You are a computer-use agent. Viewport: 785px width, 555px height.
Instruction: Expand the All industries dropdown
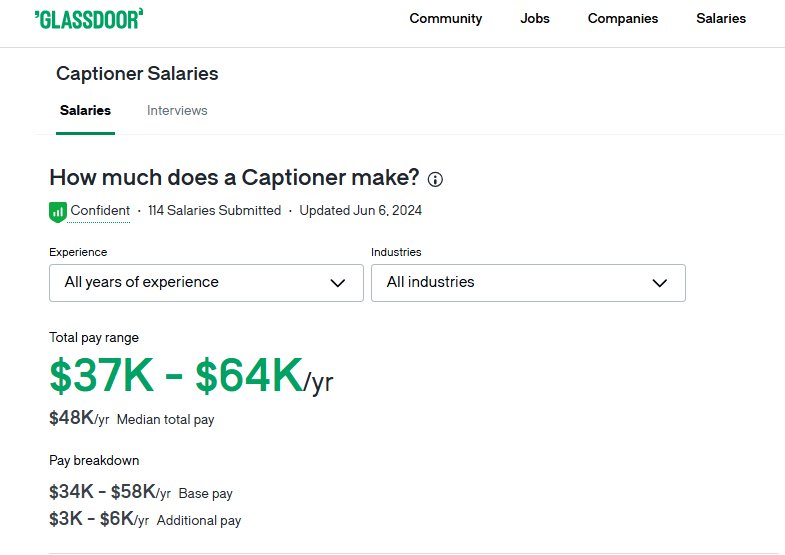(x=528, y=283)
